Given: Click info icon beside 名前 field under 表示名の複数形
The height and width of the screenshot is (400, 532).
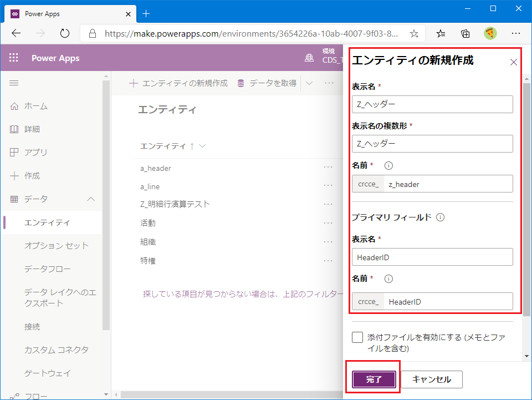Looking at the screenshot, I should coord(388,166).
